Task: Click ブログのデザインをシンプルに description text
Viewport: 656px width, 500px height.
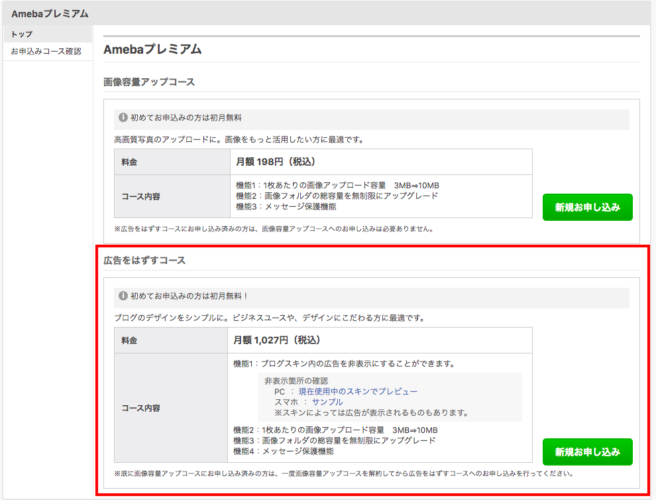Action: point(270,318)
